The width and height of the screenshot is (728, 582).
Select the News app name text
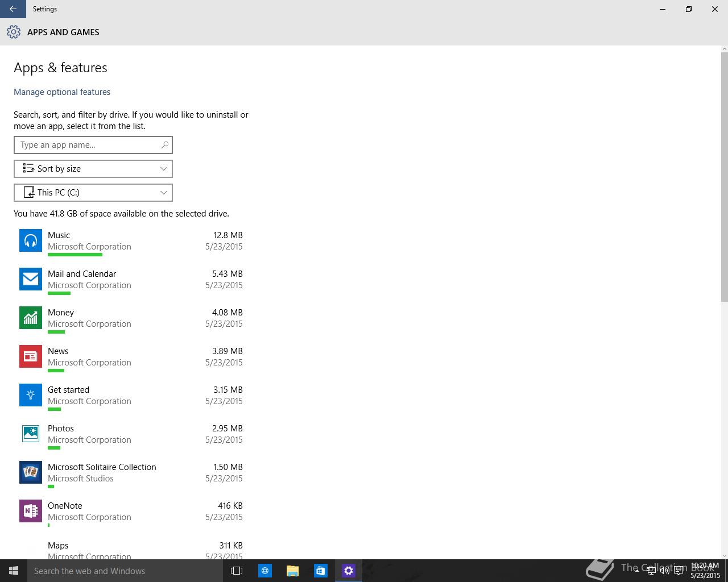tap(58, 351)
